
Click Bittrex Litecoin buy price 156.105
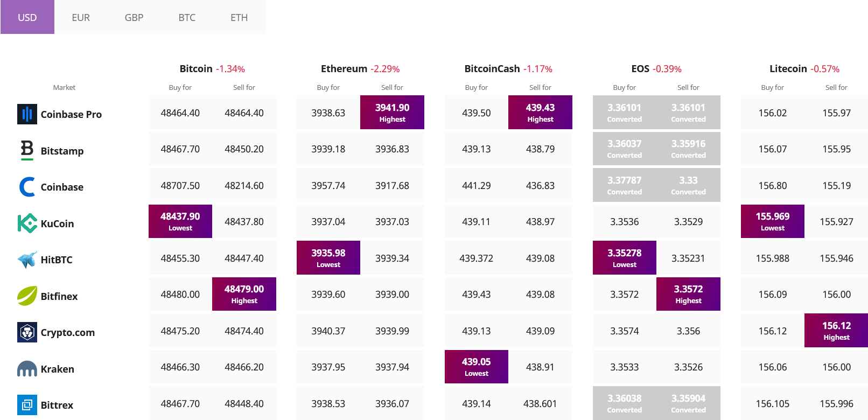[773, 403]
